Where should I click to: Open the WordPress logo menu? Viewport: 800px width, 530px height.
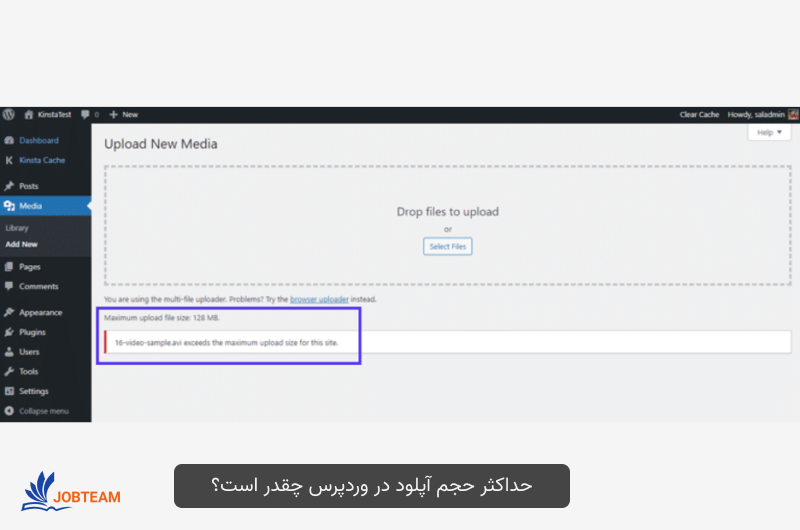(8, 114)
